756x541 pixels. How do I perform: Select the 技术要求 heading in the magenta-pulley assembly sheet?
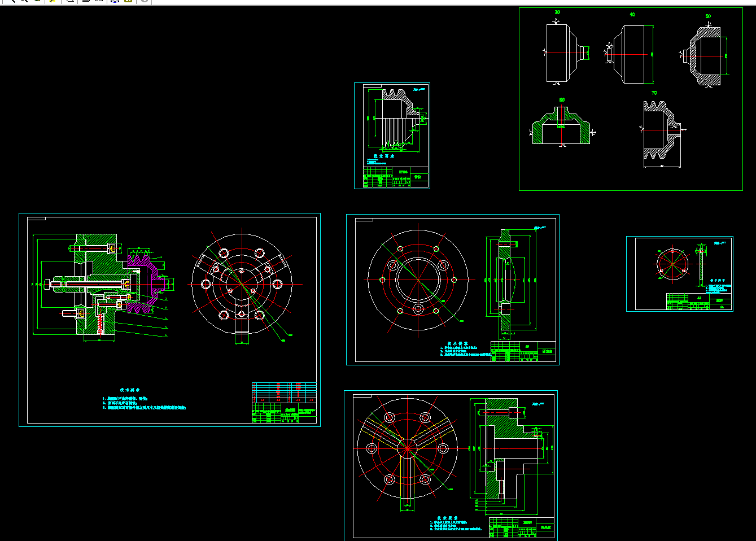pos(130,390)
